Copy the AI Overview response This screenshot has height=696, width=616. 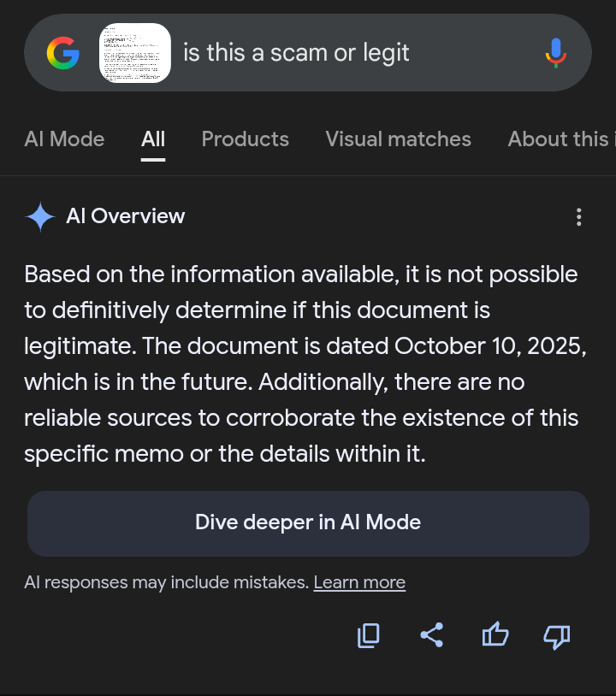point(369,634)
